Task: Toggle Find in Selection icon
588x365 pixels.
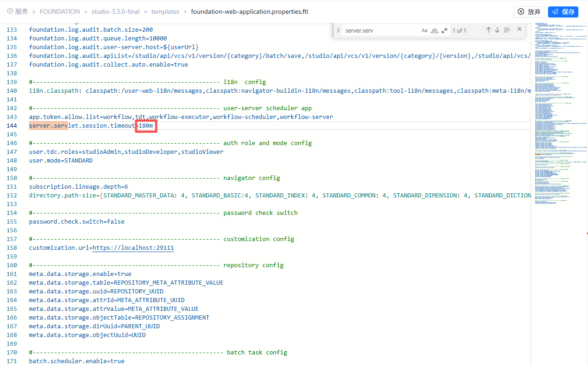Action: (507, 30)
